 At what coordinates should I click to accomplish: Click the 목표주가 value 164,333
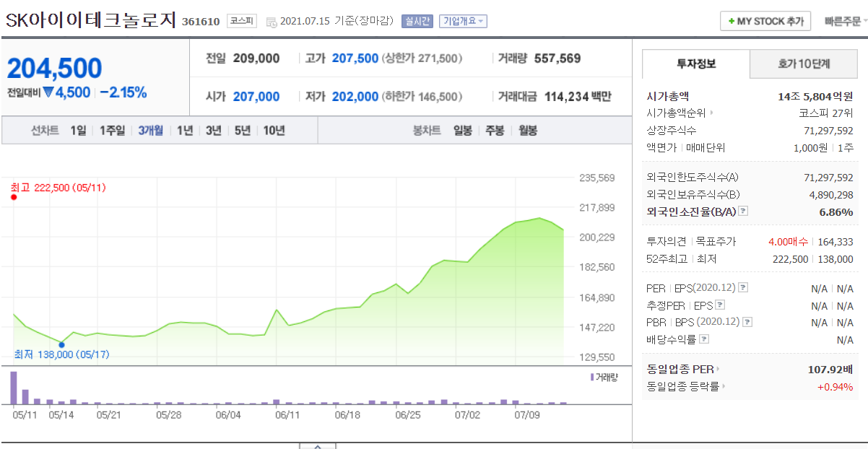coord(835,242)
